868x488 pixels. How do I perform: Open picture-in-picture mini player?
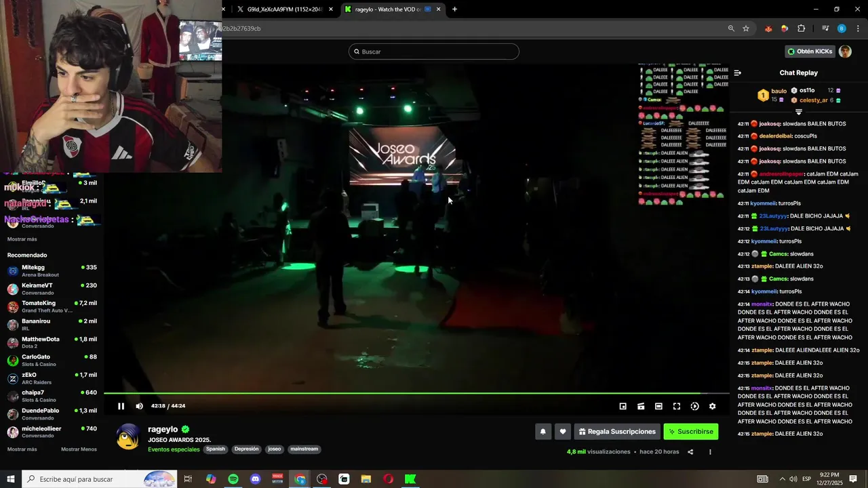623,406
